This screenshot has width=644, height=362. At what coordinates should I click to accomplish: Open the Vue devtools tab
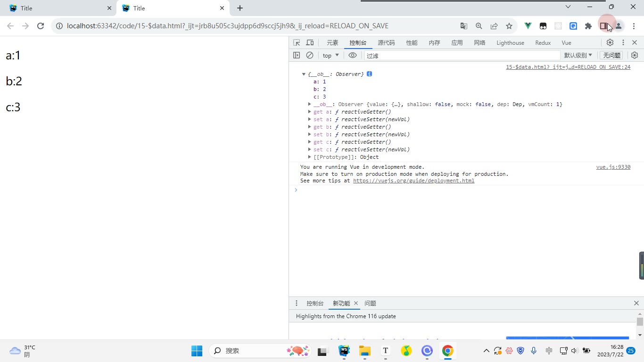pos(566,42)
